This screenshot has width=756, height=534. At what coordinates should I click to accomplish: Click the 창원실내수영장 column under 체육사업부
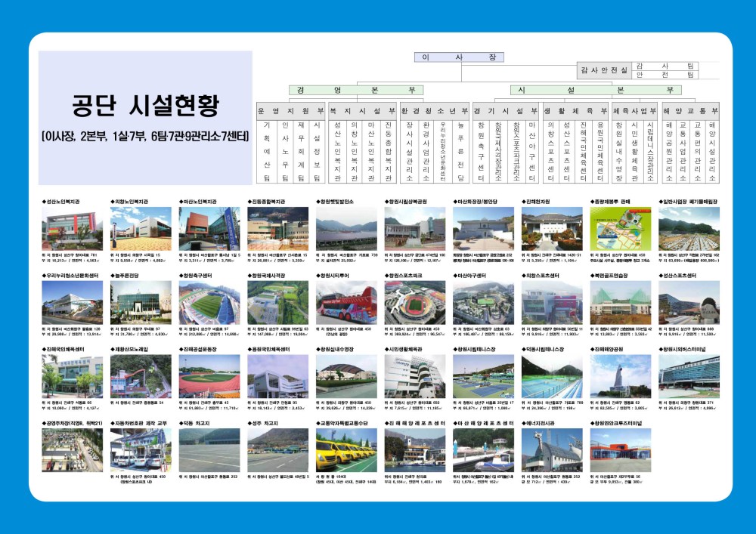click(x=619, y=151)
